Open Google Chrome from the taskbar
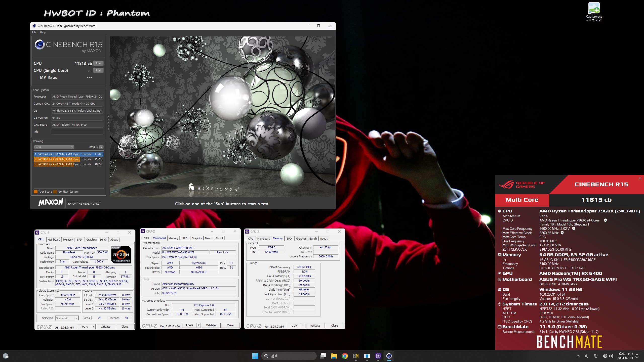The image size is (644, 362). [345, 356]
